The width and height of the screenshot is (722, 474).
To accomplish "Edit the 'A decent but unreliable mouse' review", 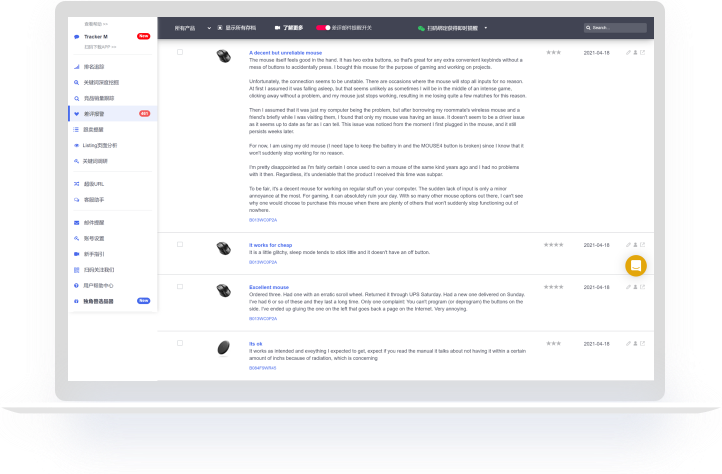I will pyautogui.click(x=628, y=53).
